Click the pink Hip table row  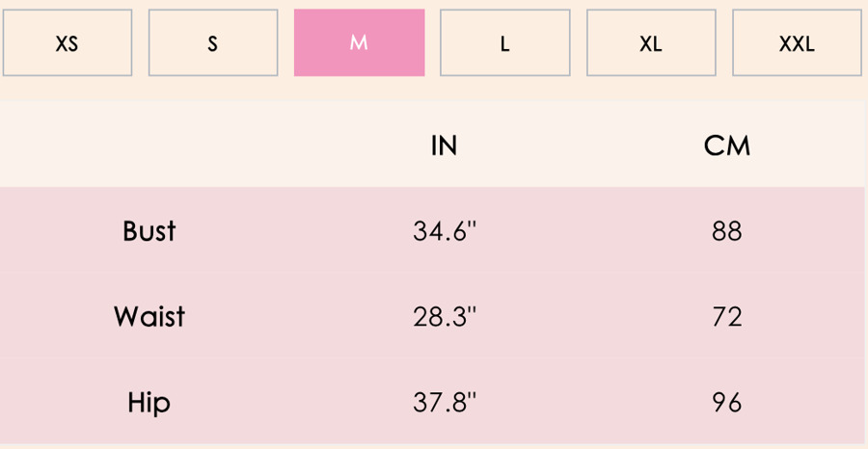click(x=432, y=402)
